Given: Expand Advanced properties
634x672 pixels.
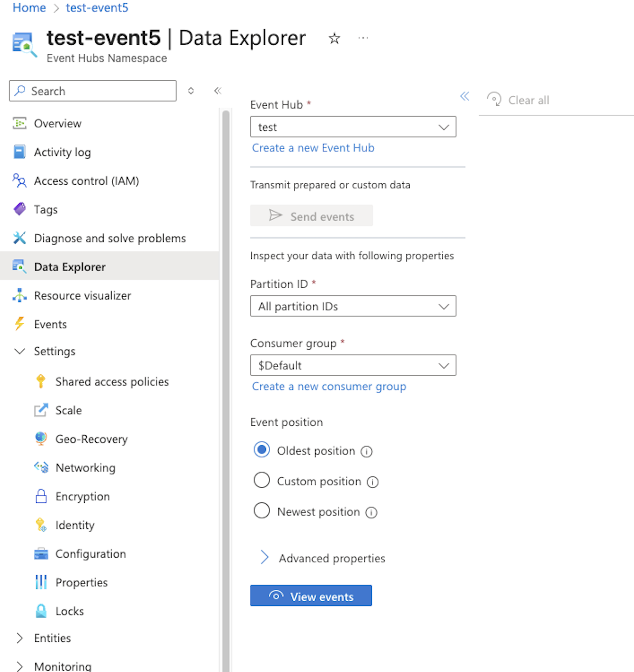Looking at the screenshot, I should click(265, 557).
